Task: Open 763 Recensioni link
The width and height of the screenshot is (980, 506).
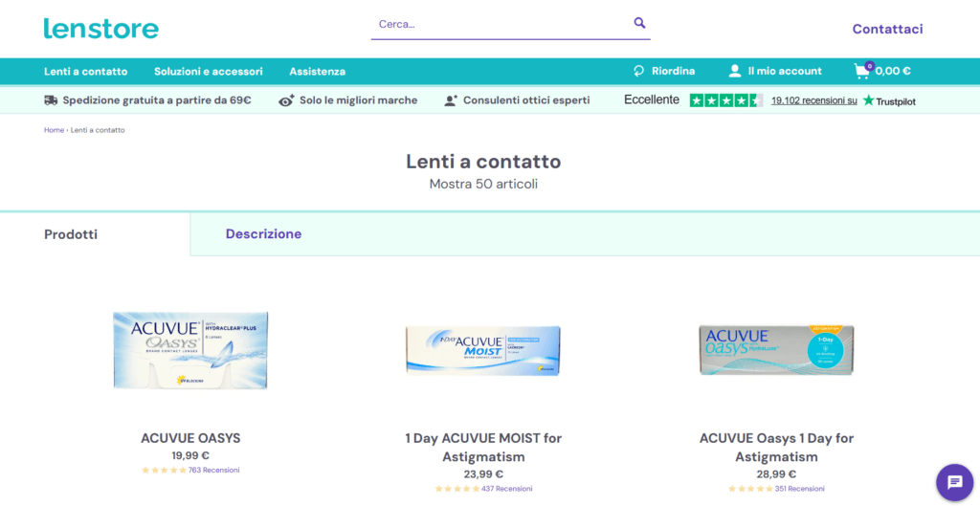Action: pyautogui.click(x=213, y=471)
